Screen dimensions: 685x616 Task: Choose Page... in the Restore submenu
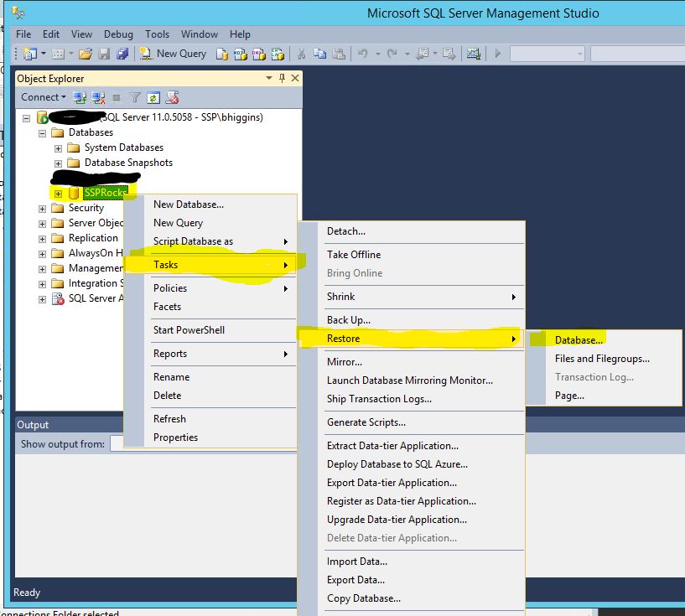(569, 396)
